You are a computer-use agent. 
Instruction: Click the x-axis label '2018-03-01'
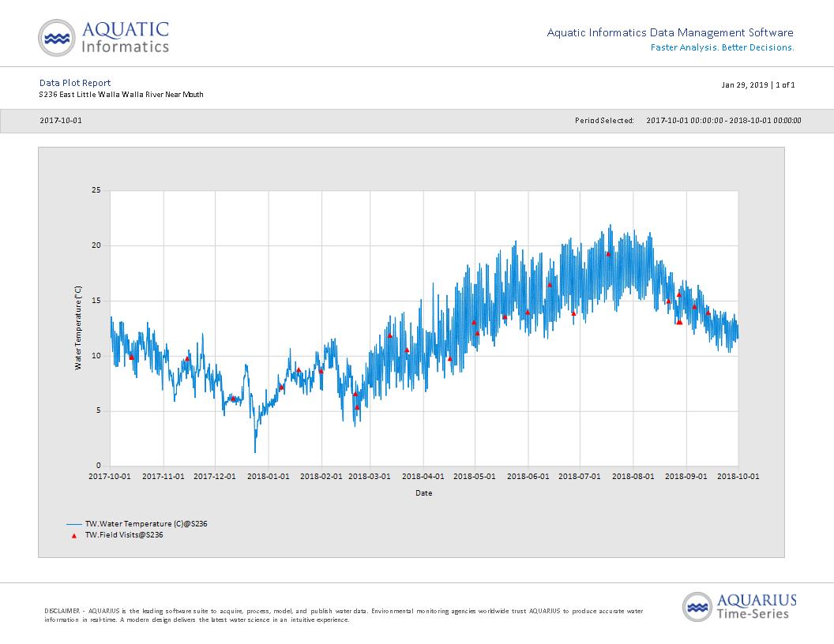point(370,476)
